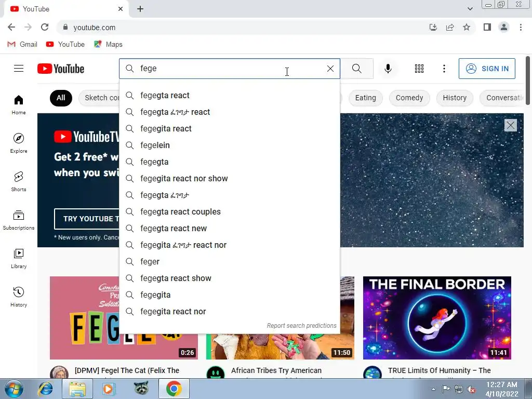Choose suggestion 'fegegta react'
Viewport: 532px width, 399px height.
(x=229, y=96)
